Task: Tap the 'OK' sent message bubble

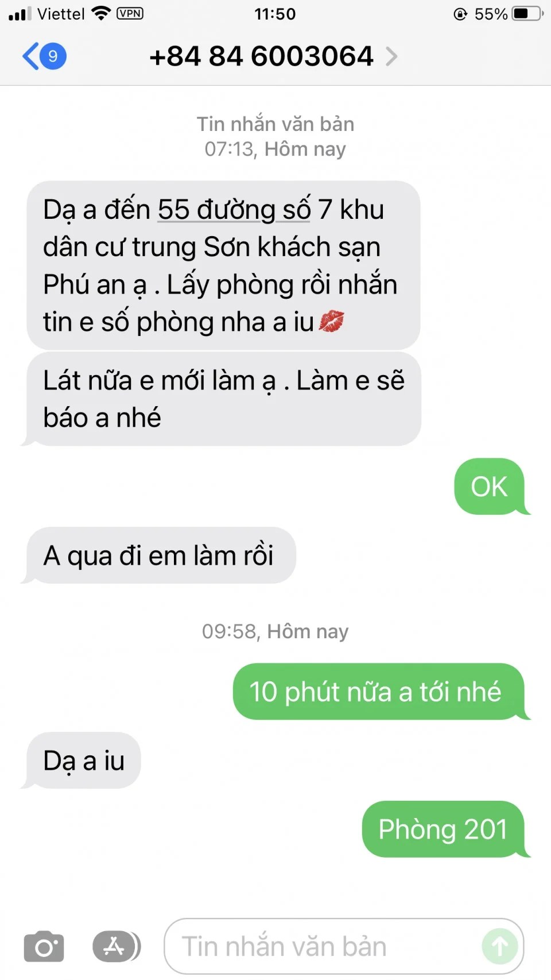Action: [490, 487]
